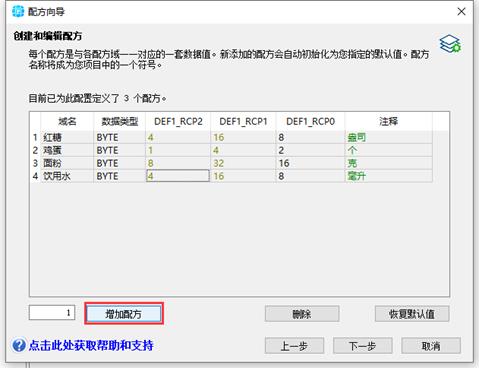Click the 个 comment cell for 鸡蛋
This screenshot has height=368, width=479.
click(389, 150)
